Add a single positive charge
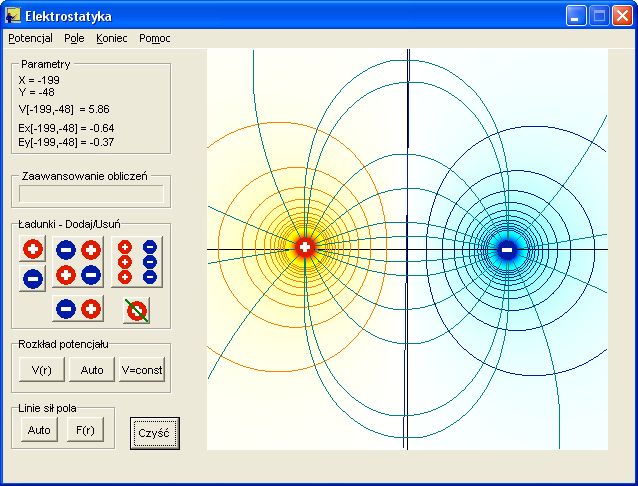The width and height of the screenshot is (638, 486). (32, 248)
